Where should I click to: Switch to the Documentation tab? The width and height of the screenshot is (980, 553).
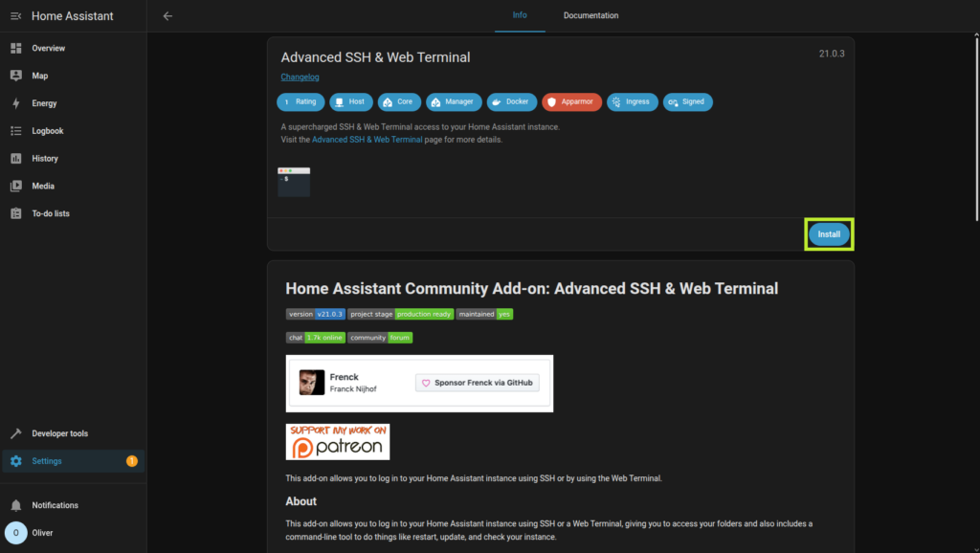590,15
